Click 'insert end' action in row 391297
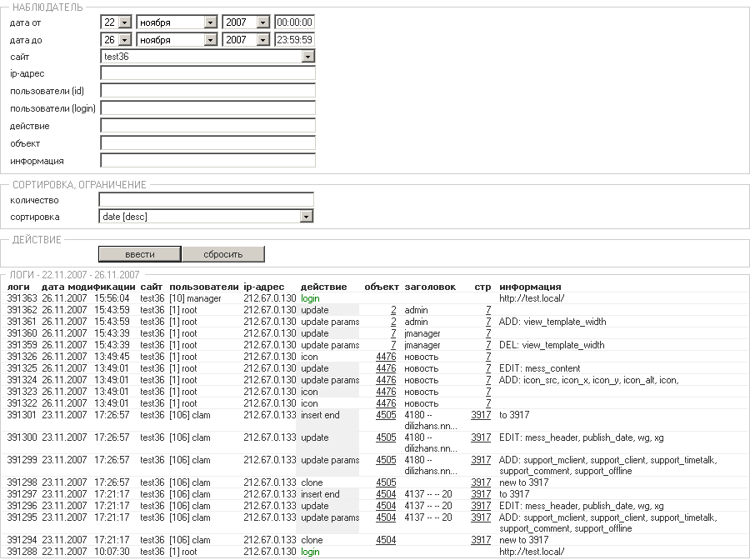 click(x=320, y=494)
